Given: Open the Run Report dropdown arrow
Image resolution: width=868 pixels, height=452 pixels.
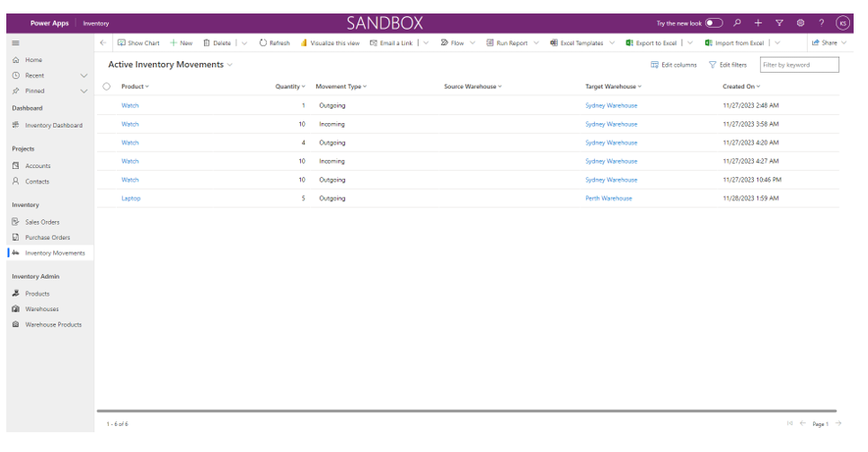Looking at the screenshot, I should click(x=536, y=43).
